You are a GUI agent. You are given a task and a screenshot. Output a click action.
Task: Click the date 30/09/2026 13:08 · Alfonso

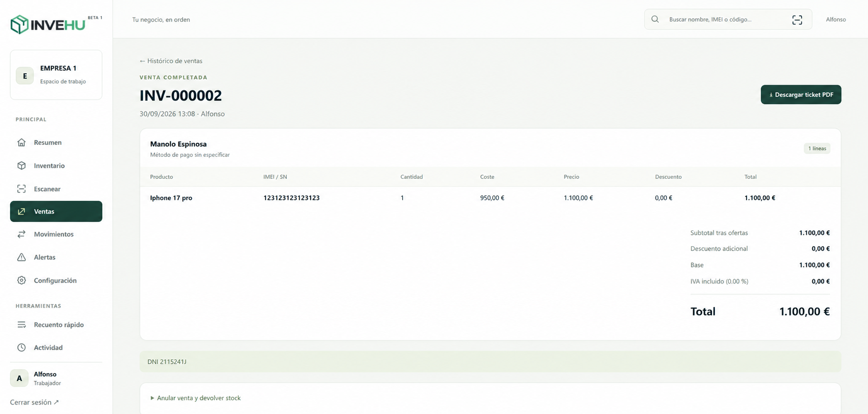182,114
